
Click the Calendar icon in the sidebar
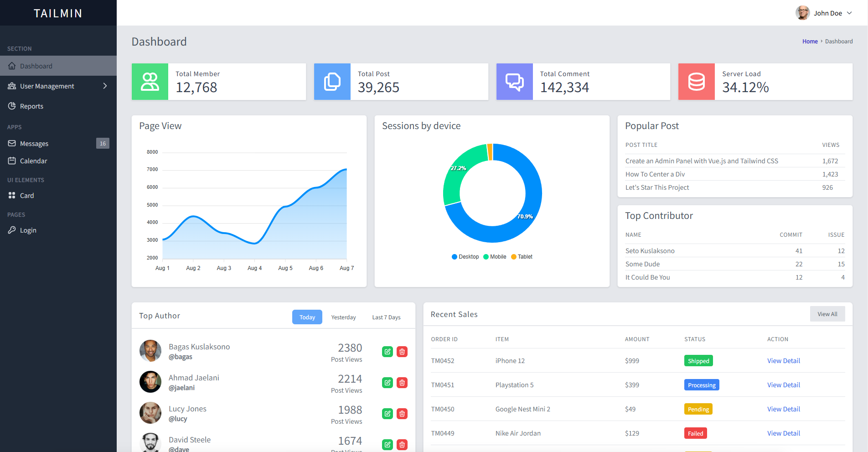(12, 161)
